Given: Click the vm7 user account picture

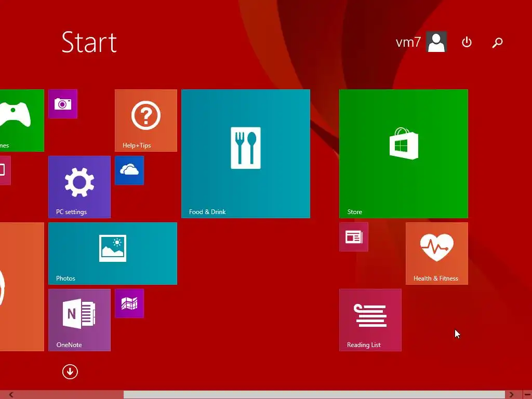Looking at the screenshot, I should coord(436,42).
